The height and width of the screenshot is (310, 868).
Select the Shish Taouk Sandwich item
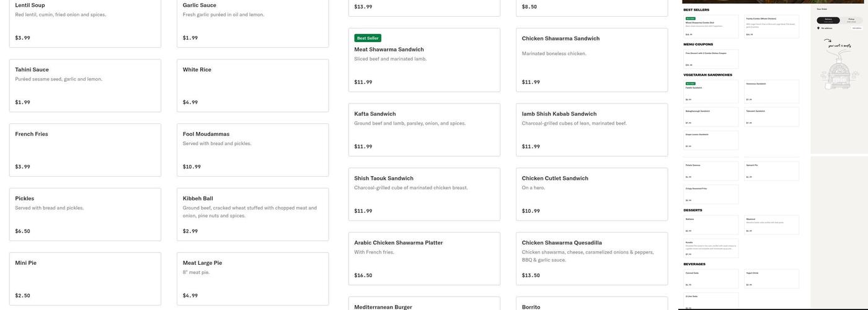click(x=424, y=194)
